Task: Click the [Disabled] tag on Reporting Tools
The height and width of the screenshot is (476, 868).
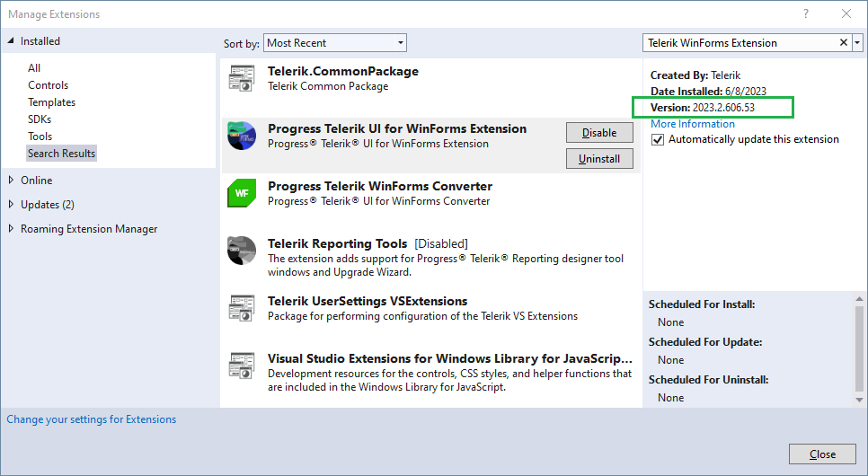Action: (x=441, y=243)
